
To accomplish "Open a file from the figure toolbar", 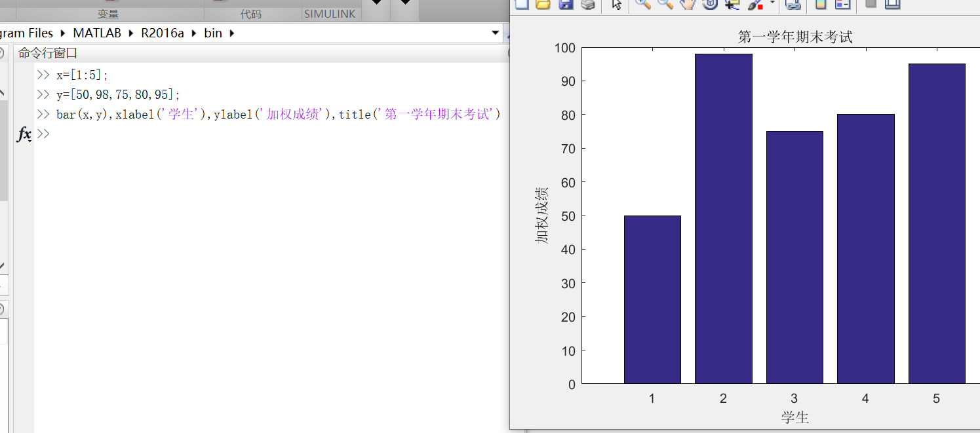I will pos(543,4).
